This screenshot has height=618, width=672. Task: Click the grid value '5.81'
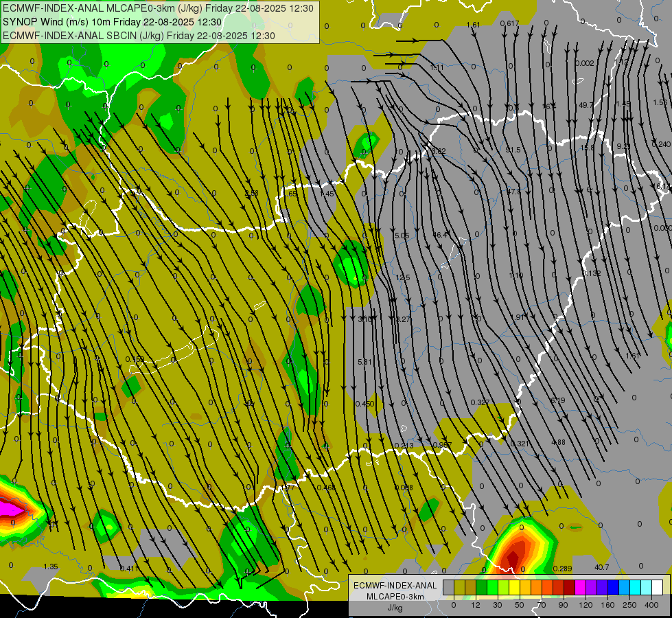[364, 362]
